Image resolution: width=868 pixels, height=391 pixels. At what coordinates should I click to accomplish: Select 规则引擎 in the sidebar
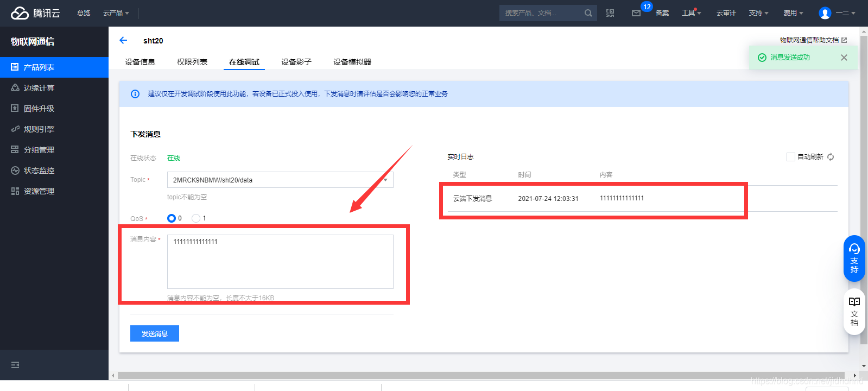point(54,129)
